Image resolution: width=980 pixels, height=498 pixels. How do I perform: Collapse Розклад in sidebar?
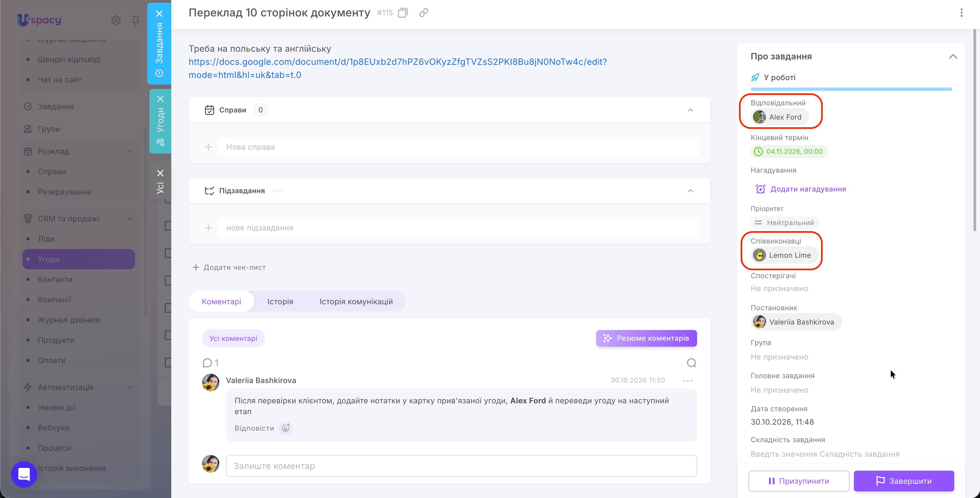coord(129,151)
